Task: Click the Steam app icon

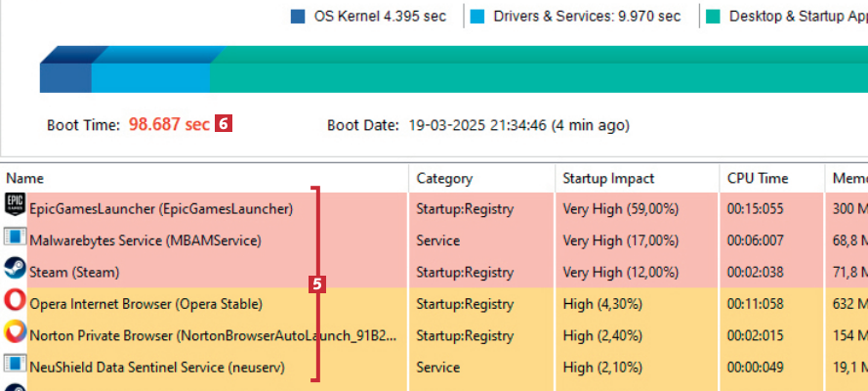Action: [x=15, y=270]
